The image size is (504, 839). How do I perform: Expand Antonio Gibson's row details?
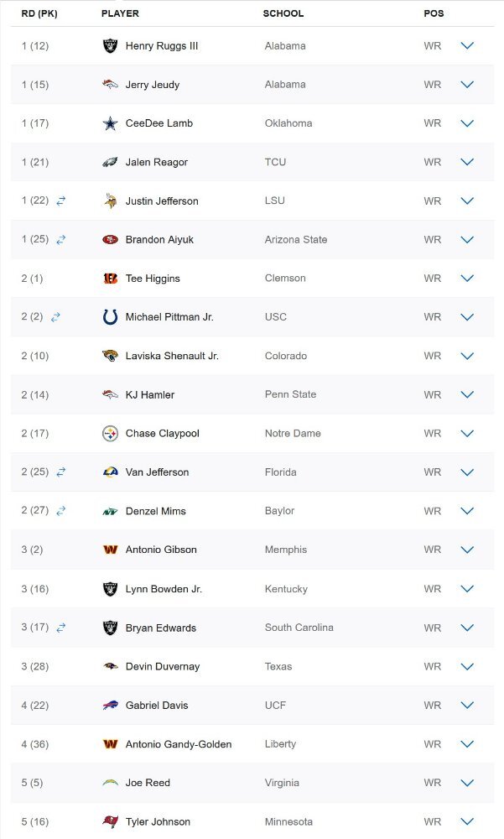pyautogui.click(x=467, y=550)
